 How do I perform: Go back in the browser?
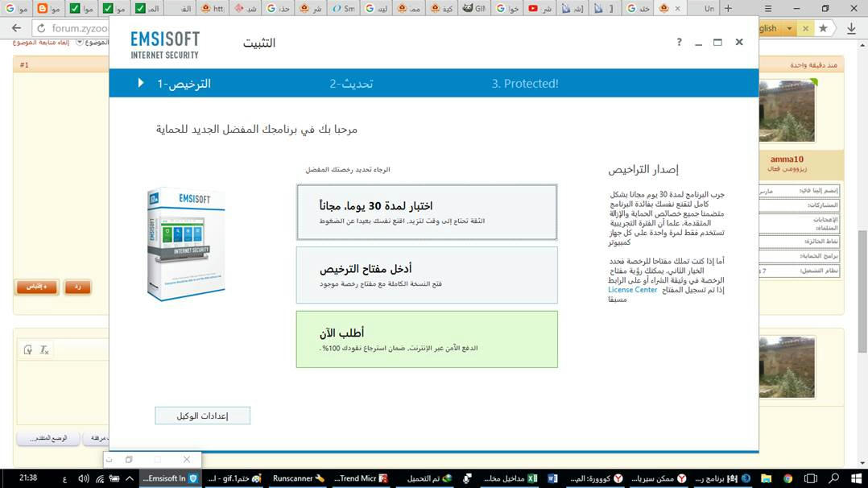click(16, 28)
